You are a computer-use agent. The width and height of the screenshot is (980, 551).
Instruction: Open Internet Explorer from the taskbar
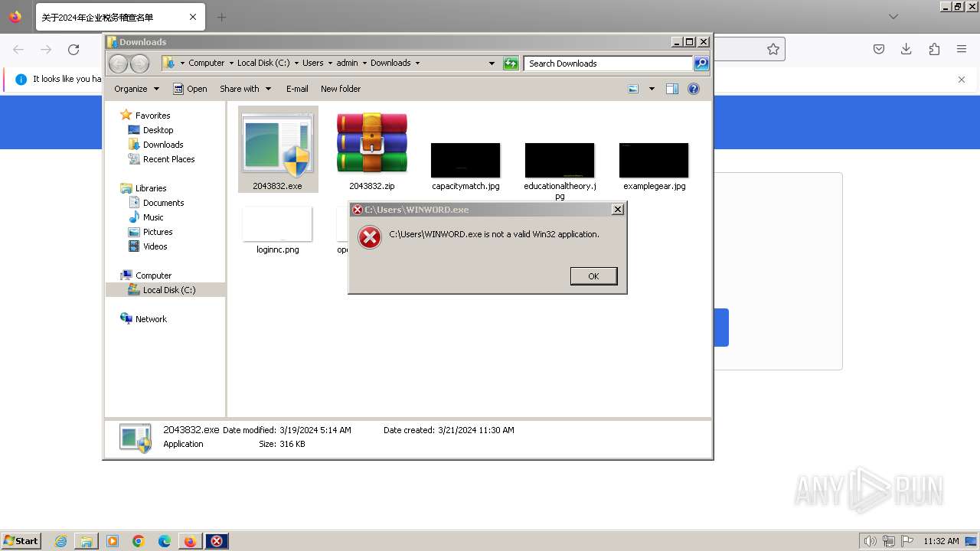point(61,541)
